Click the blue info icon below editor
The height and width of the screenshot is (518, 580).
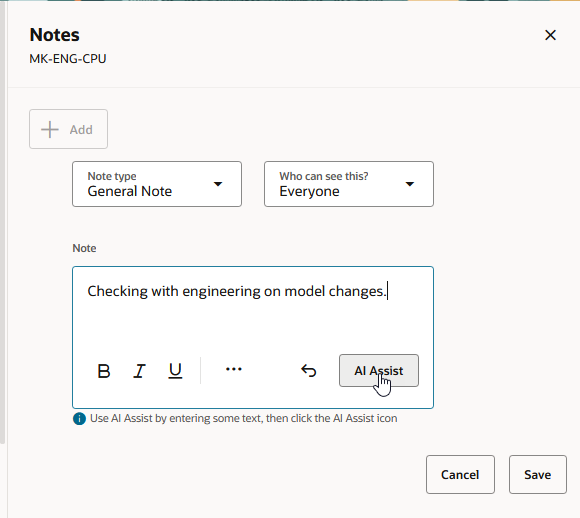click(x=79, y=419)
